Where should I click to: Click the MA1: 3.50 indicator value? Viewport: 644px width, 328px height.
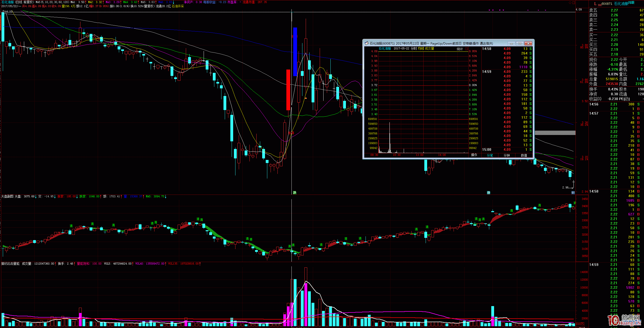78,2
